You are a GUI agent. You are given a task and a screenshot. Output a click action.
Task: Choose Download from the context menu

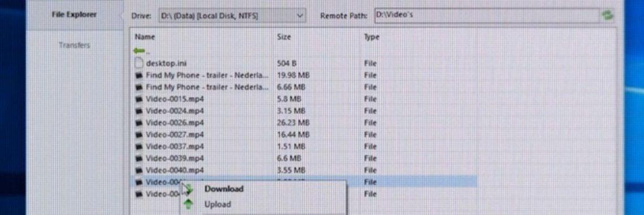pos(224,189)
